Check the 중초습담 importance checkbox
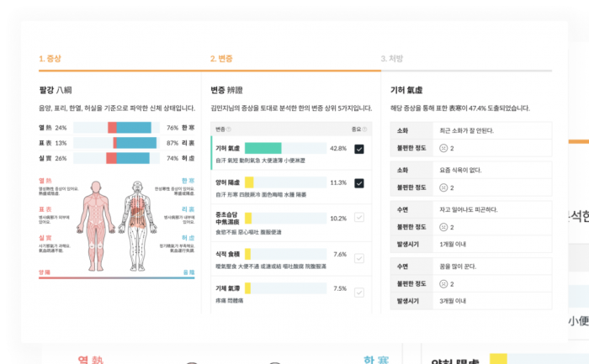Image resolution: width=589 pixels, height=364 pixels. (x=359, y=218)
